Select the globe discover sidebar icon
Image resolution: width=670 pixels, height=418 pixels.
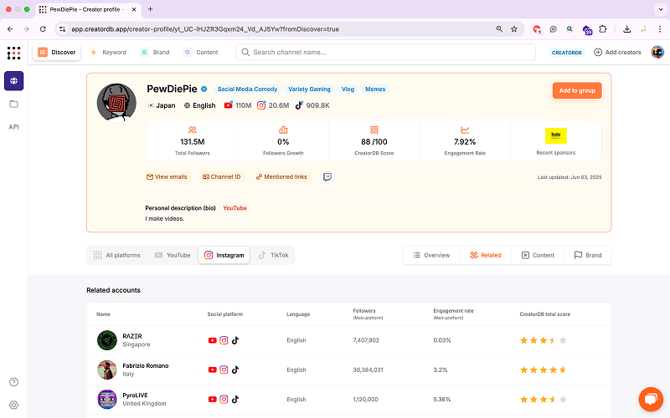(14, 81)
